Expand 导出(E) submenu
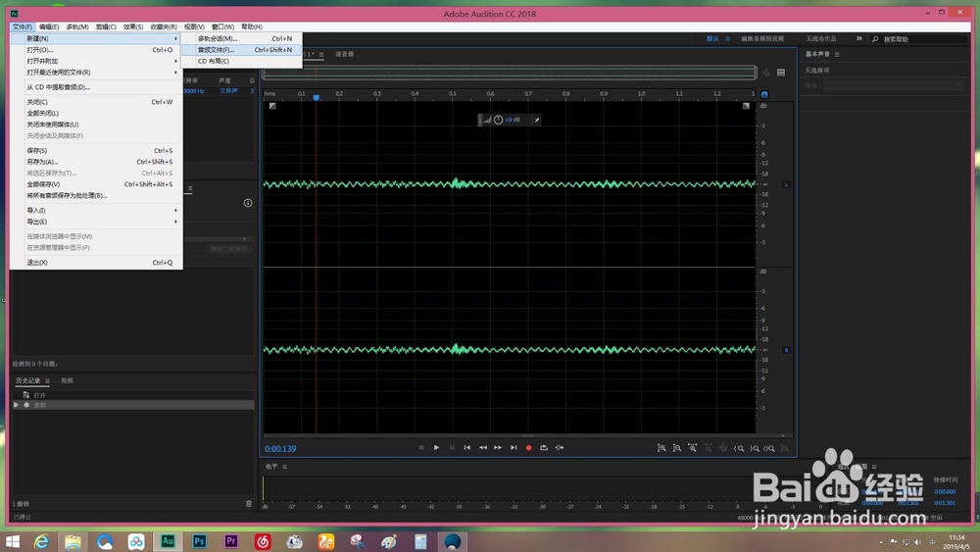 (x=96, y=222)
